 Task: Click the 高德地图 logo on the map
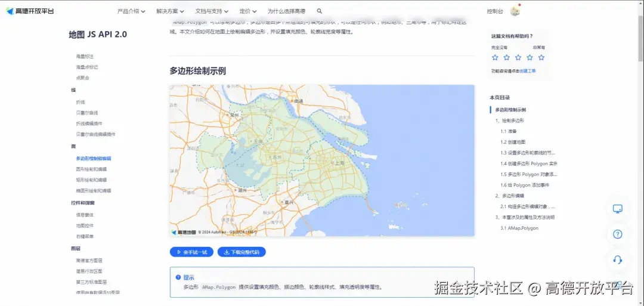184,232
